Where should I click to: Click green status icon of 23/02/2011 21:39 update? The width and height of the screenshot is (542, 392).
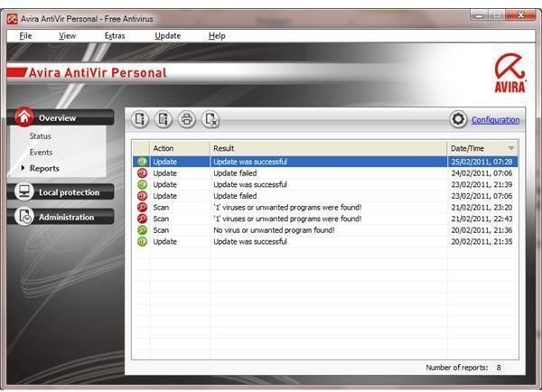click(x=142, y=184)
